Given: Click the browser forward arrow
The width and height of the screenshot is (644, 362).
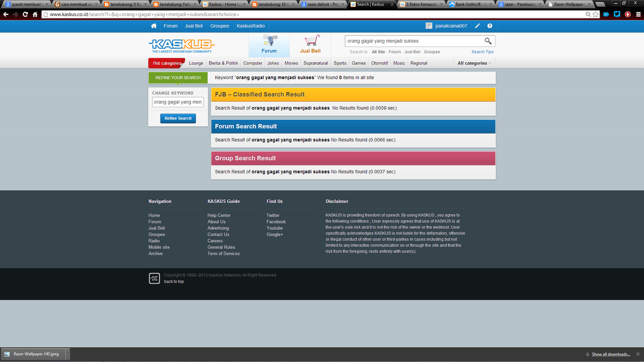Looking at the screenshot, I should pyautogui.click(x=16, y=15).
